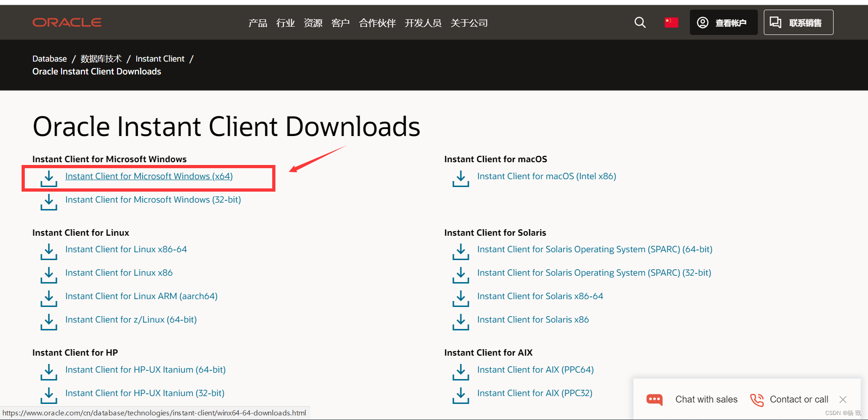Open Instant Client for Microsoft Windows (32-bit) link
This screenshot has width=868, height=420.
153,200
